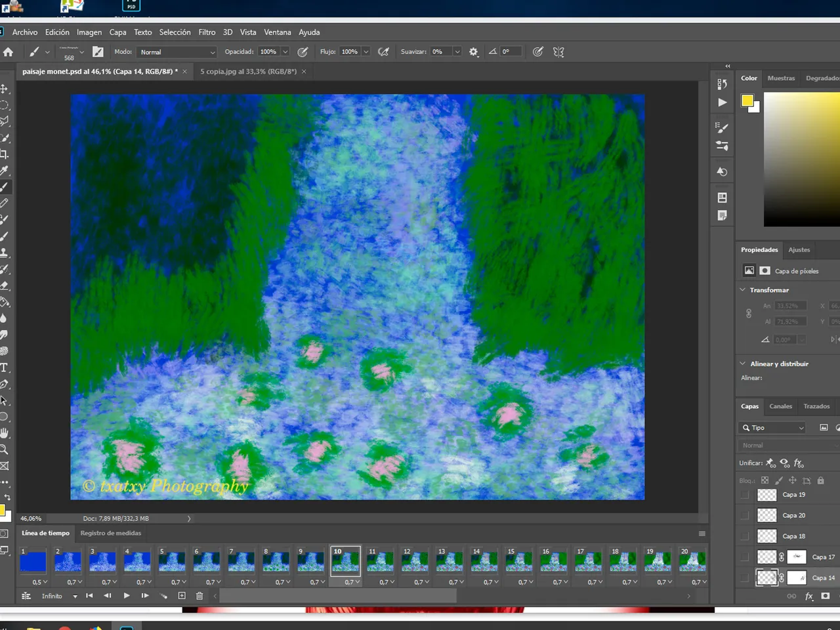Viewport: 840px width, 630px height.
Task: Open the Actions play panel icon
Action: coord(722,102)
